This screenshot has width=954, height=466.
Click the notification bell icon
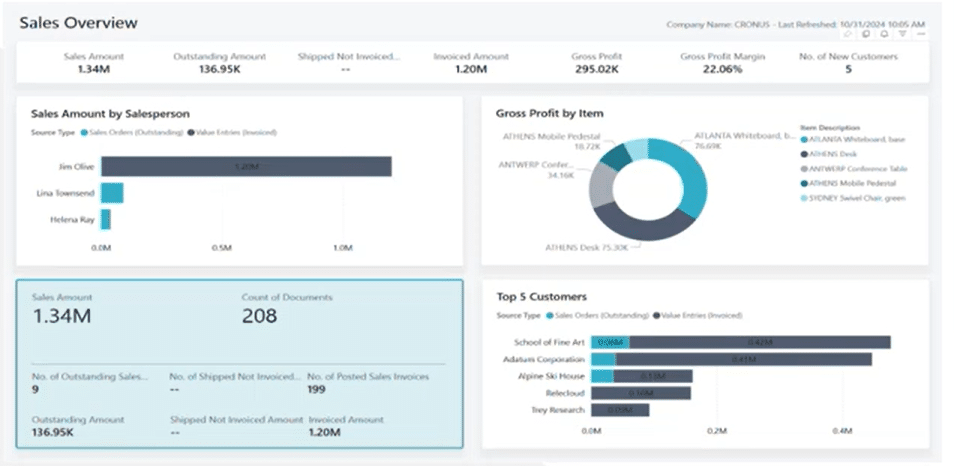coord(884,33)
